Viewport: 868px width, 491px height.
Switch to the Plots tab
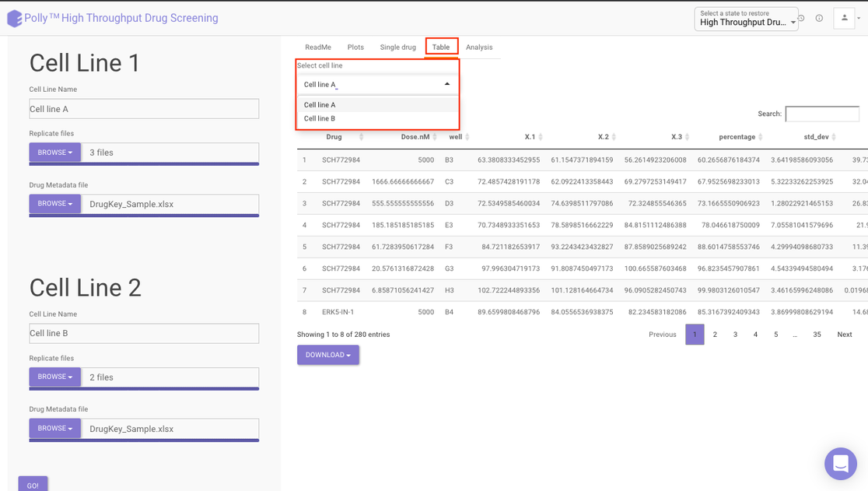(x=355, y=47)
